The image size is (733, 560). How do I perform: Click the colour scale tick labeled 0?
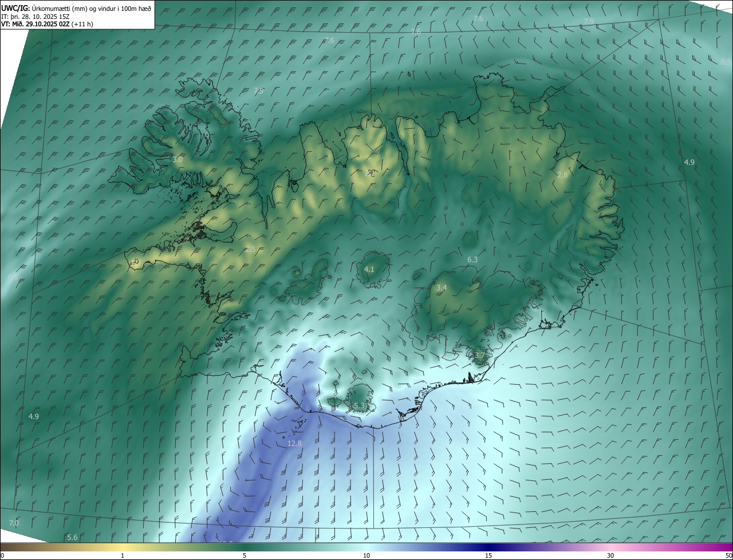2,555
